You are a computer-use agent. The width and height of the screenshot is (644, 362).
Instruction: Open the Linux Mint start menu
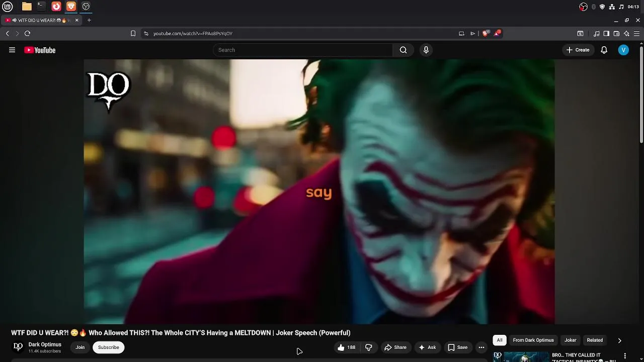click(8, 7)
